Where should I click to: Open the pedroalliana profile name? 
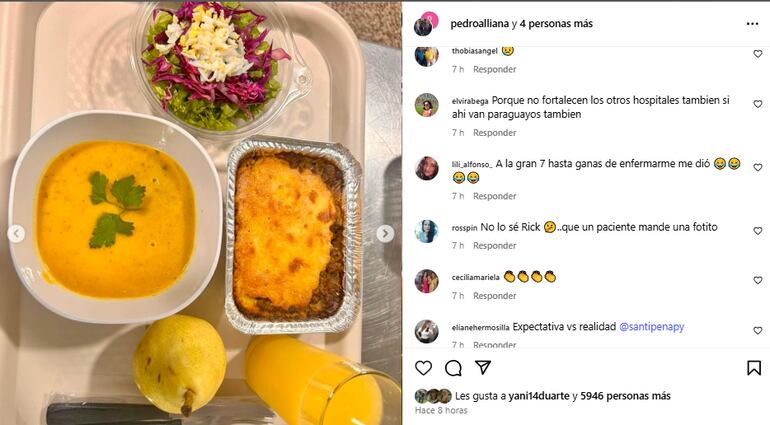pyautogui.click(x=479, y=24)
